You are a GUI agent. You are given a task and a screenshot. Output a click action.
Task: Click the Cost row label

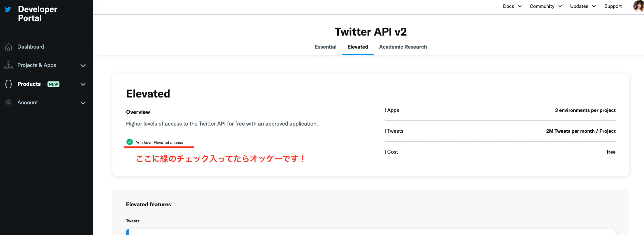[x=393, y=152]
